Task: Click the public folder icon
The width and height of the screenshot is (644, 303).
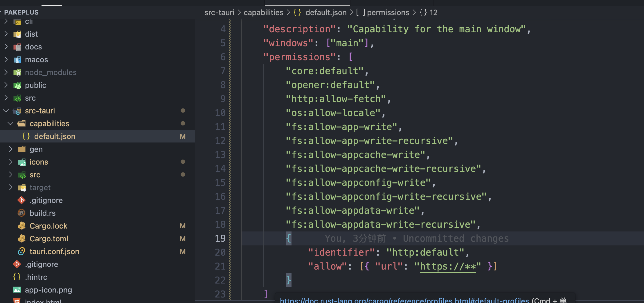Action: [x=17, y=85]
